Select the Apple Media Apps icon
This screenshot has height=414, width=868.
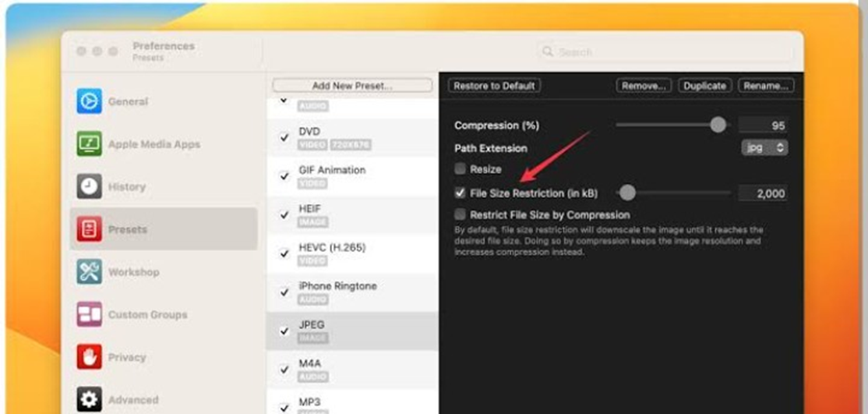89,143
